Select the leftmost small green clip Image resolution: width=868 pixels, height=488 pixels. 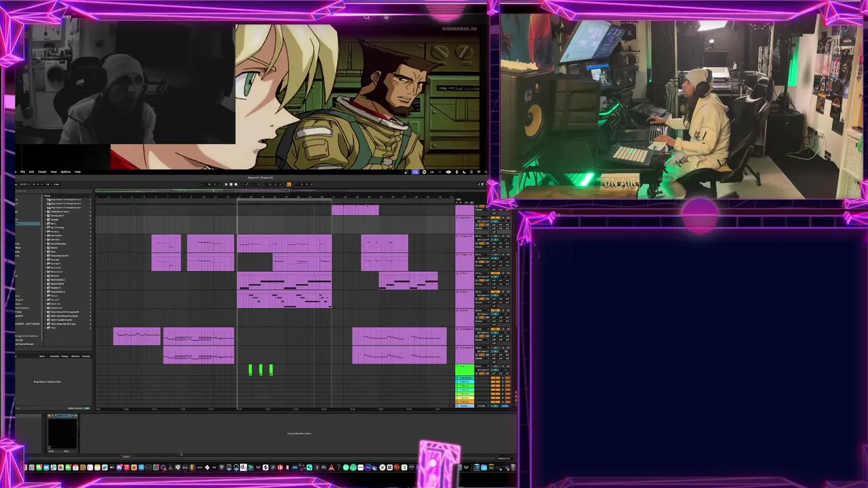[x=250, y=369]
